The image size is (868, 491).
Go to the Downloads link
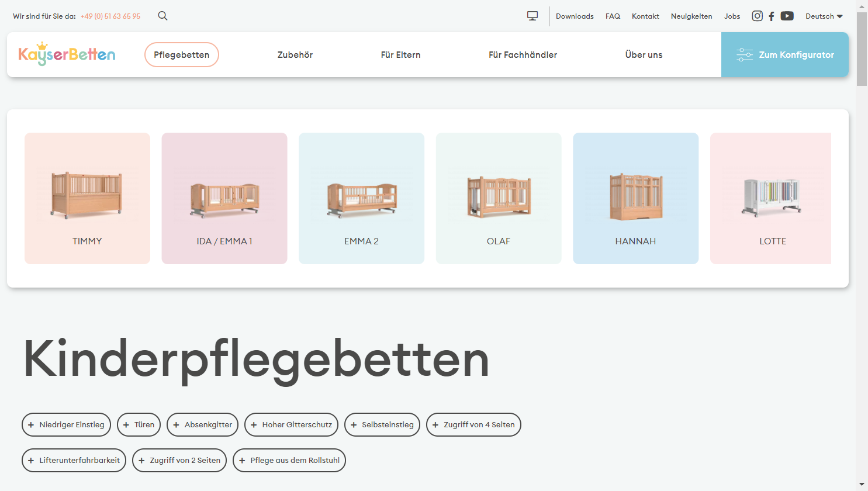(x=575, y=16)
